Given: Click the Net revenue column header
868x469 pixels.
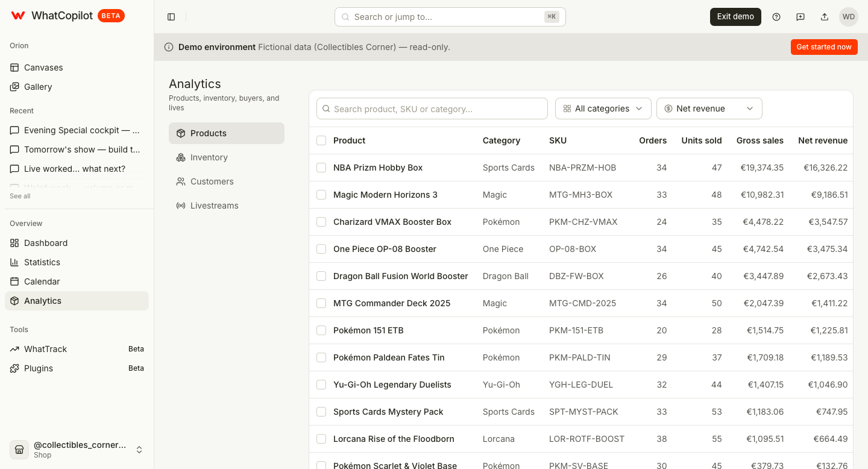Looking at the screenshot, I should coord(823,140).
